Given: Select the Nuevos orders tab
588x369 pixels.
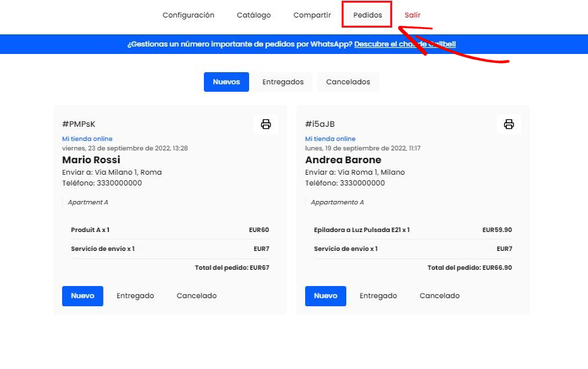Looking at the screenshot, I should click(x=226, y=82).
